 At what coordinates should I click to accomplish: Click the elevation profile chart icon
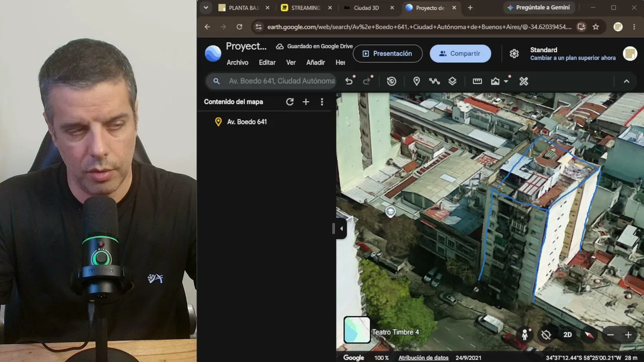496,81
